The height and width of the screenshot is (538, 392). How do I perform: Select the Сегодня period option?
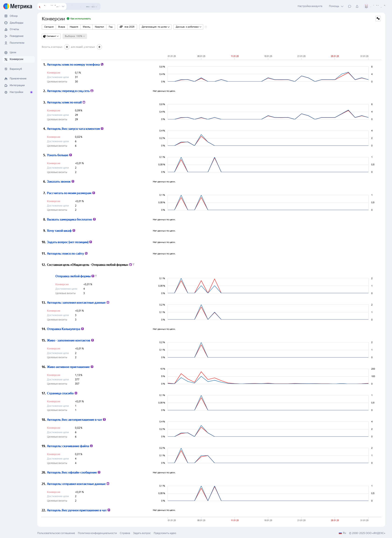[x=49, y=27]
